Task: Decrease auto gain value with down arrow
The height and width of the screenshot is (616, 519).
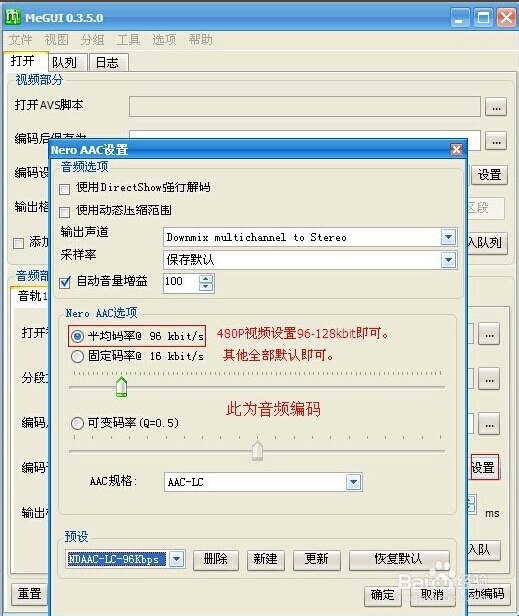Action: pos(206,287)
